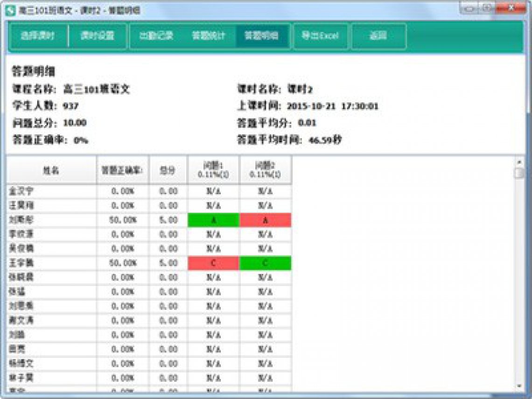The width and height of the screenshot is (532, 399).
Task: Click the 返回 button
Action: (x=378, y=36)
